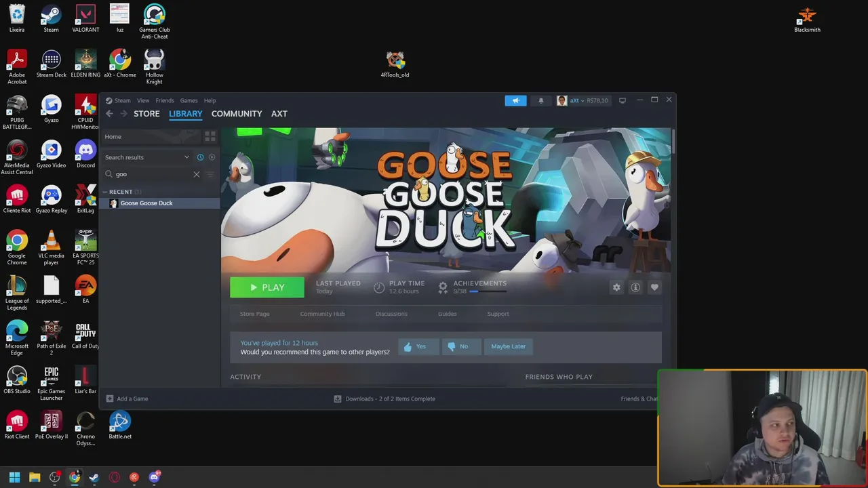The height and width of the screenshot is (488, 868).
Task: Collapse the RECENT category
Action: coord(105,192)
